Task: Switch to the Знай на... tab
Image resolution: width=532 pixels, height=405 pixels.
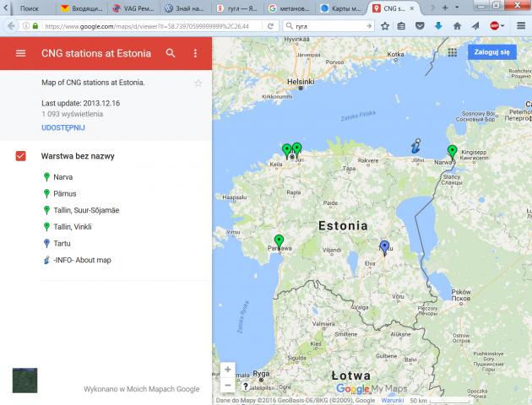Action: coord(185,8)
